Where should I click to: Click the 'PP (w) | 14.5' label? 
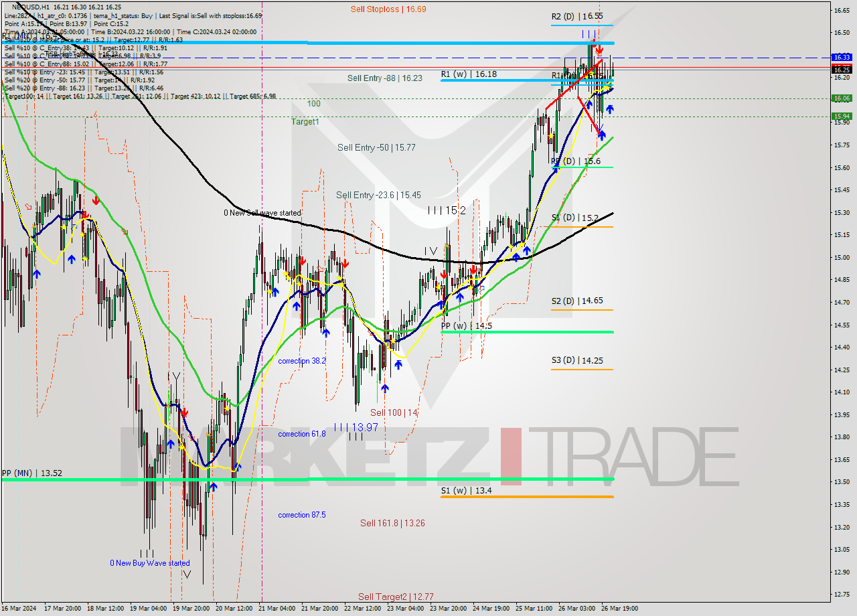click(467, 325)
